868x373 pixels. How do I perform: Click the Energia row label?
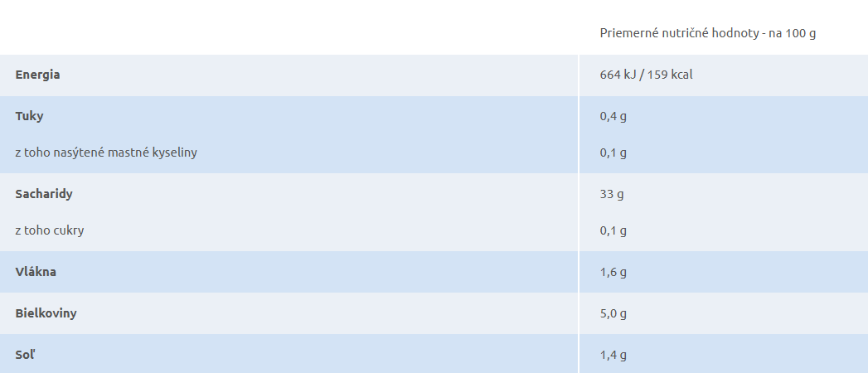point(37,75)
